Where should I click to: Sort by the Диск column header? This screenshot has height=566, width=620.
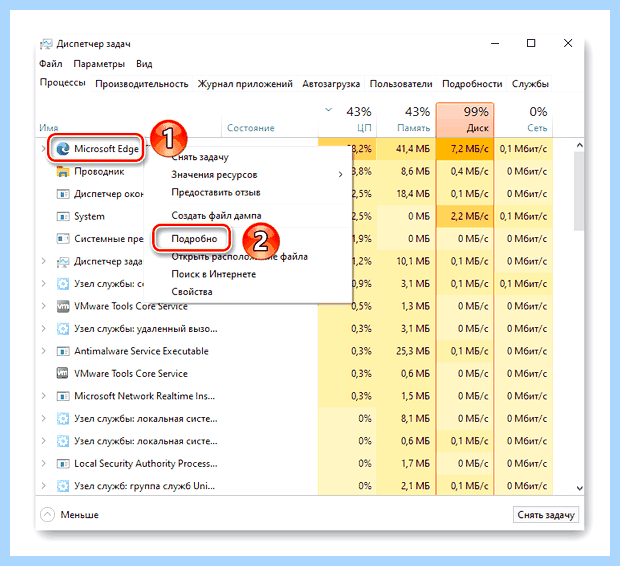point(465,119)
